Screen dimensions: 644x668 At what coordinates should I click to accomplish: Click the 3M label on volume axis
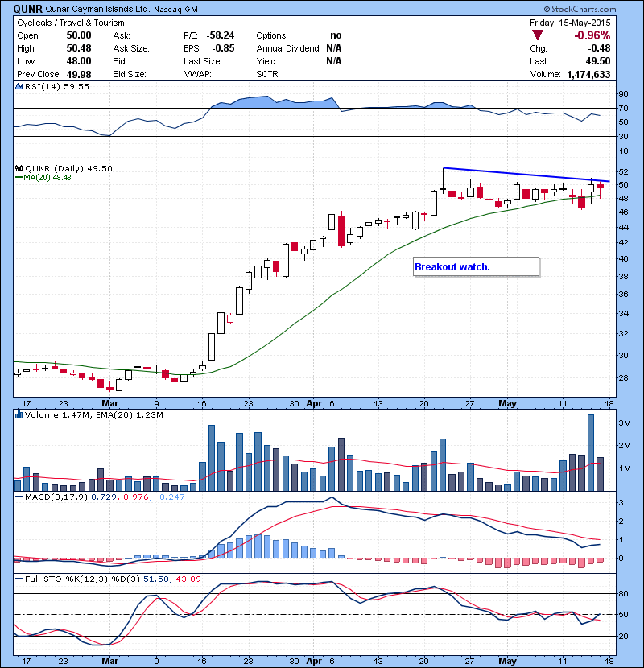[x=625, y=423]
